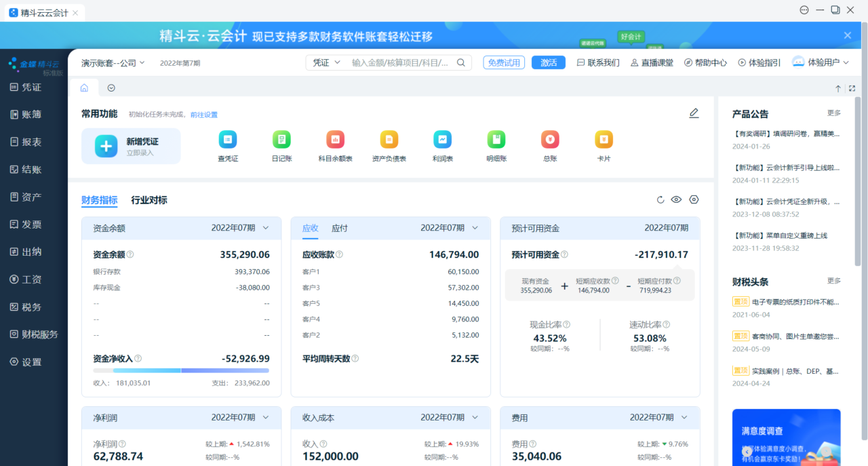868x466 pixels.
Task: Open 体验指引
Action: (759, 62)
